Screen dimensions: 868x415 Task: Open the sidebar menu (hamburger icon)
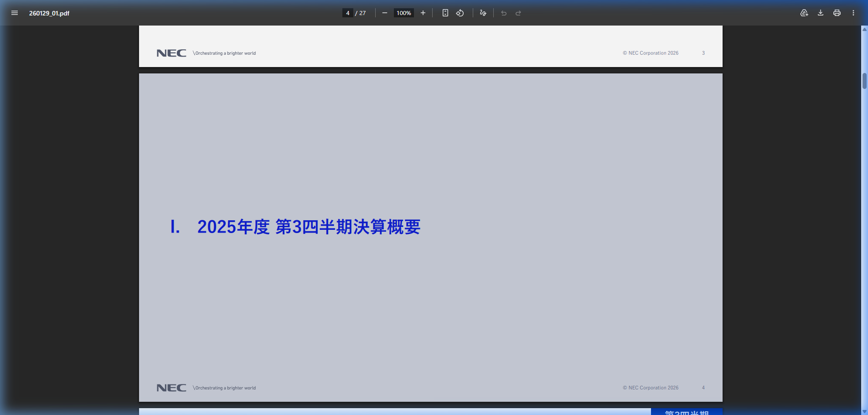coord(15,13)
